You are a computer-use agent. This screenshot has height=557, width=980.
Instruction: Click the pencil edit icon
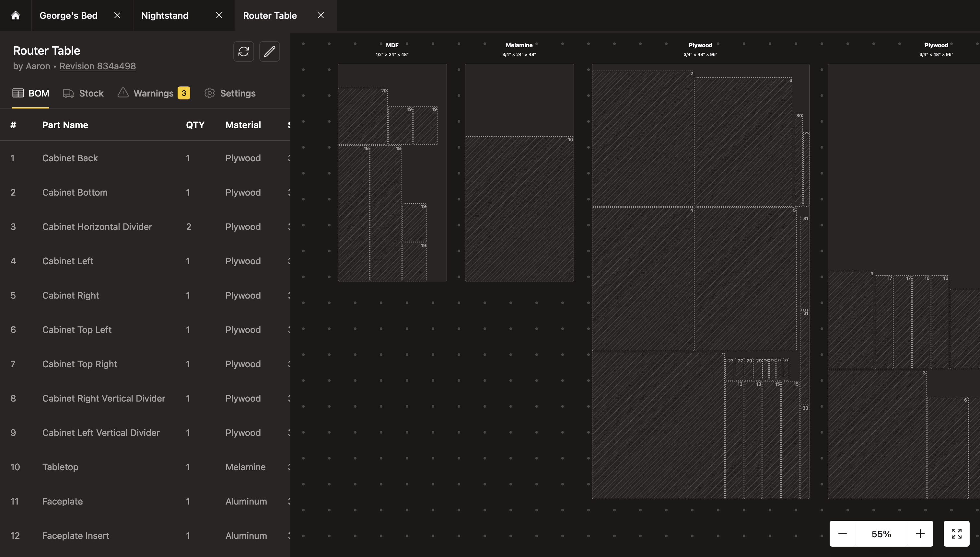[270, 51]
